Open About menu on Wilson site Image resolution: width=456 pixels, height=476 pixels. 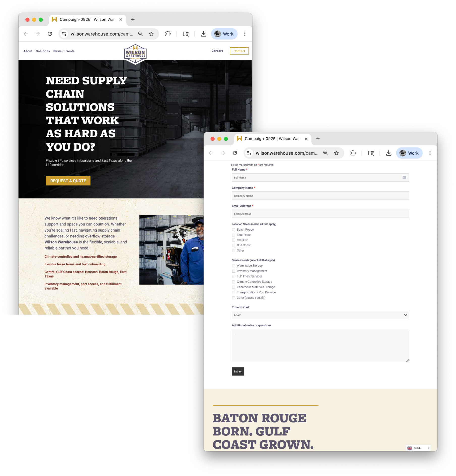pyautogui.click(x=28, y=51)
